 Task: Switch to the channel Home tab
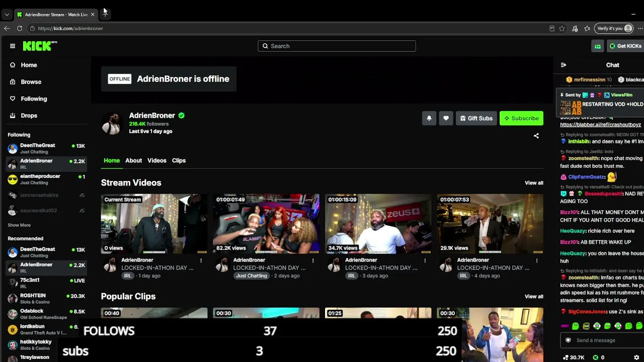112,160
